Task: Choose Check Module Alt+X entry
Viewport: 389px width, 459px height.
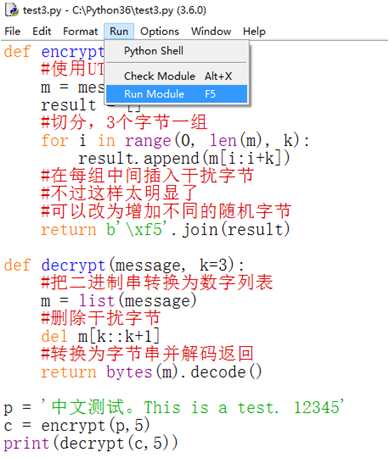Action: click(x=177, y=76)
